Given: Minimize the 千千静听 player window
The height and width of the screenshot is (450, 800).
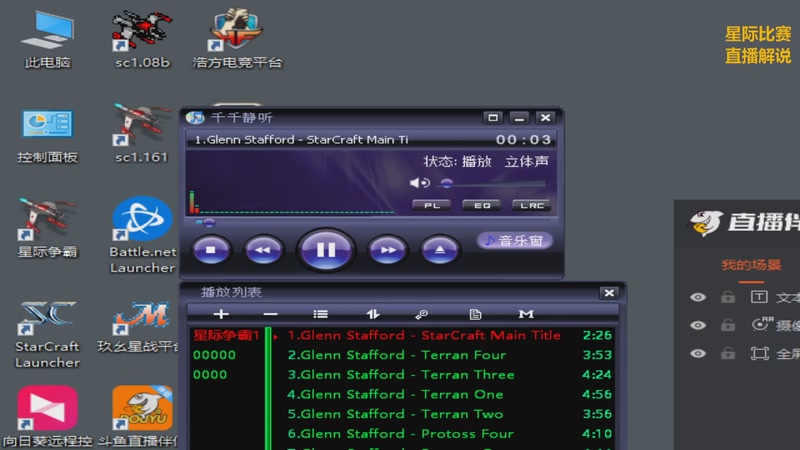Looking at the screenshot, I should click(x=519, y=118).
